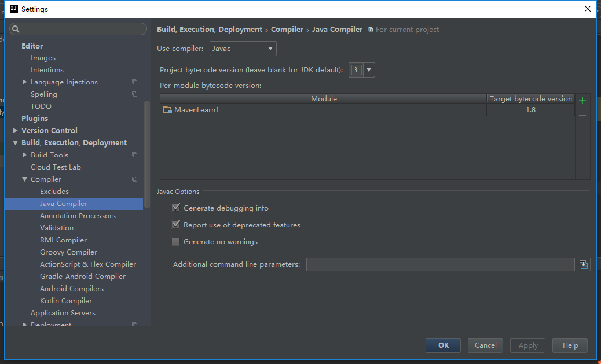
Task: Click the project-level icon beside Compiler
Action: (x=134, y=179)
